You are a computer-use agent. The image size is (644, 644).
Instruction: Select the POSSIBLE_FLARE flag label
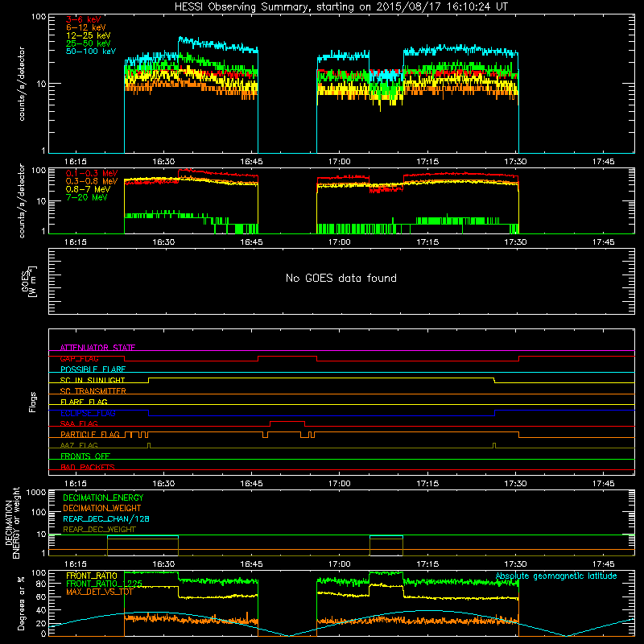pyautogui.click(x=93, y=369)
